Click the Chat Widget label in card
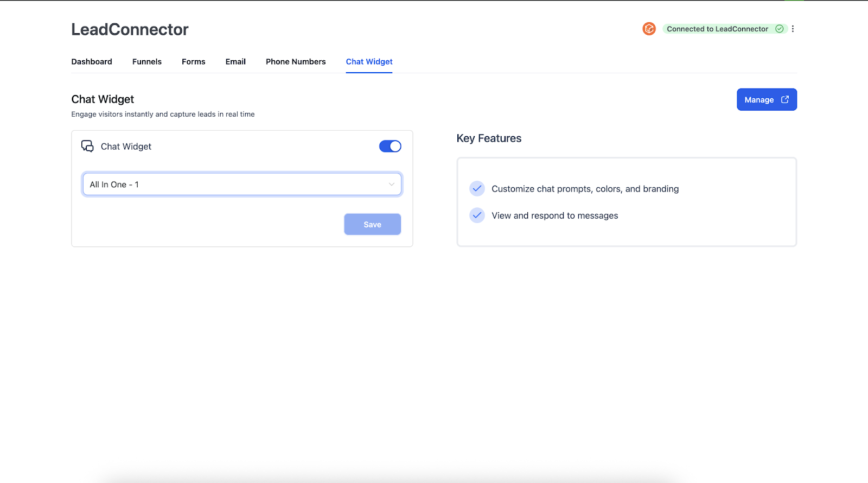868x483 pixels. tap(126, 147)
